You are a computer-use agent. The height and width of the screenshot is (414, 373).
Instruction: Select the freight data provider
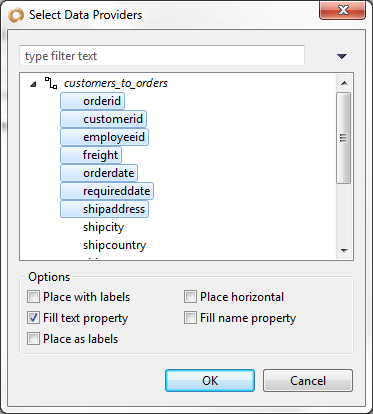pos(91,155)
